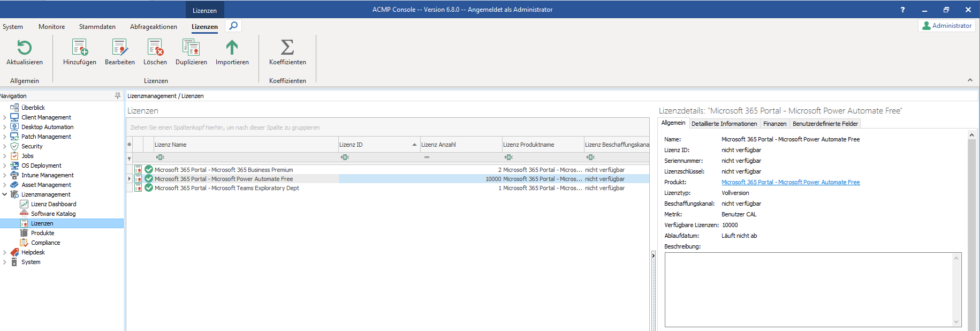
Task: Click the Importieren arrow icon
Action: [232, 48]
